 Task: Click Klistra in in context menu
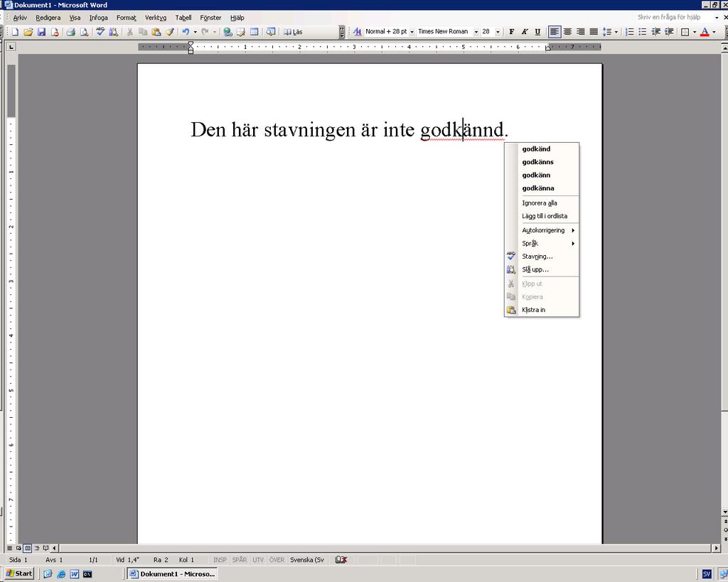(x=542, y=310)
